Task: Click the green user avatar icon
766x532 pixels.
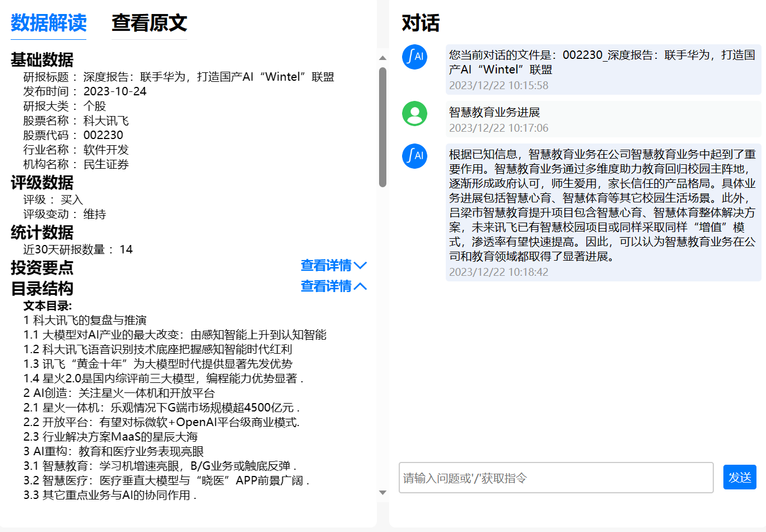Action: coord(414,113)
